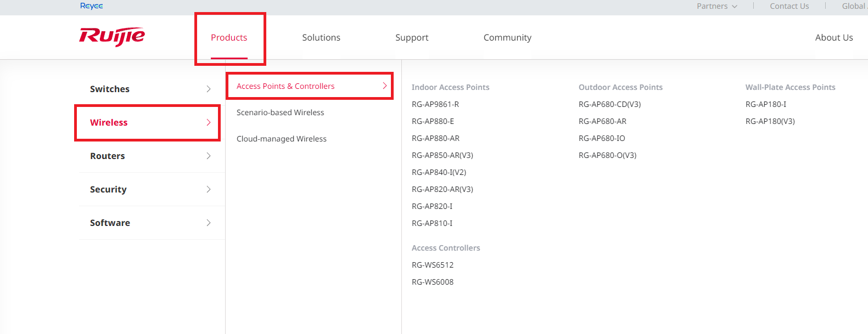Image resolution: width=868 pixels, height=334 pixels.
Task: Open the Reyee brand link
Action: (91, 6)
